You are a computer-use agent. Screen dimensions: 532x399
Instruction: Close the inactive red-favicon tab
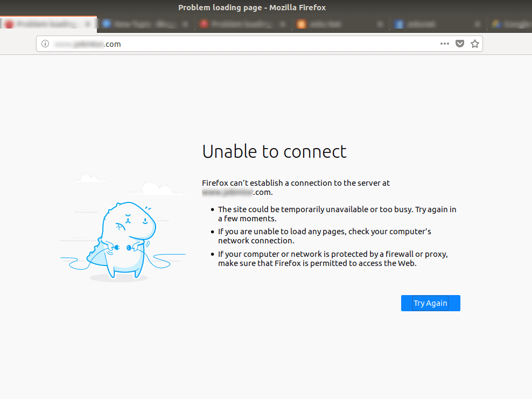click(283, 24)
